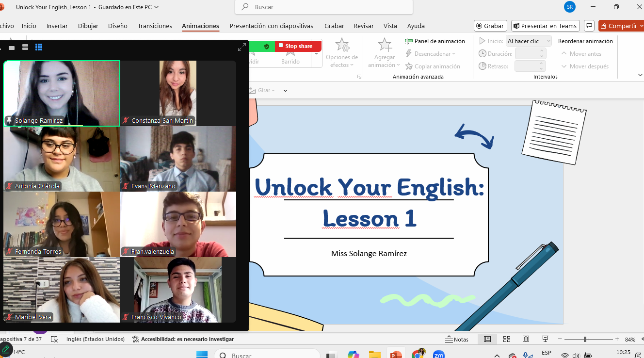Open slide sorter view in status bar
This screenshot has width=644, height=358.
coord(507,339)
